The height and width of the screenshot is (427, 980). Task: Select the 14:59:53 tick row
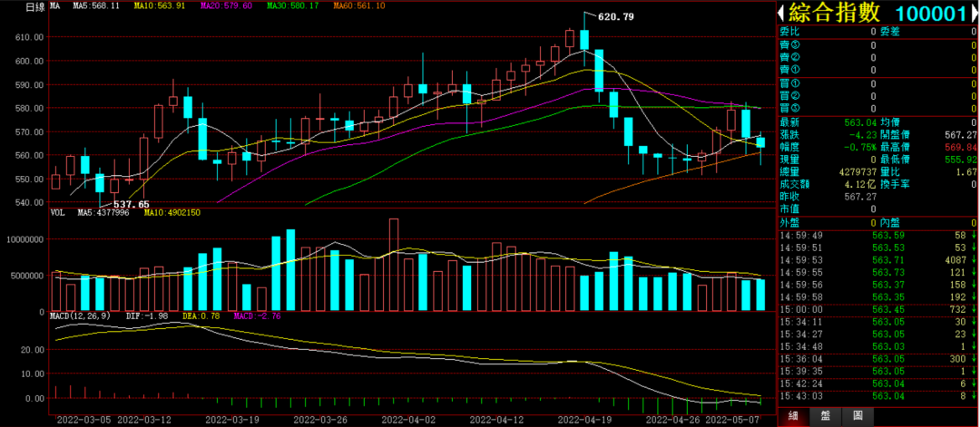click(877, 259)
